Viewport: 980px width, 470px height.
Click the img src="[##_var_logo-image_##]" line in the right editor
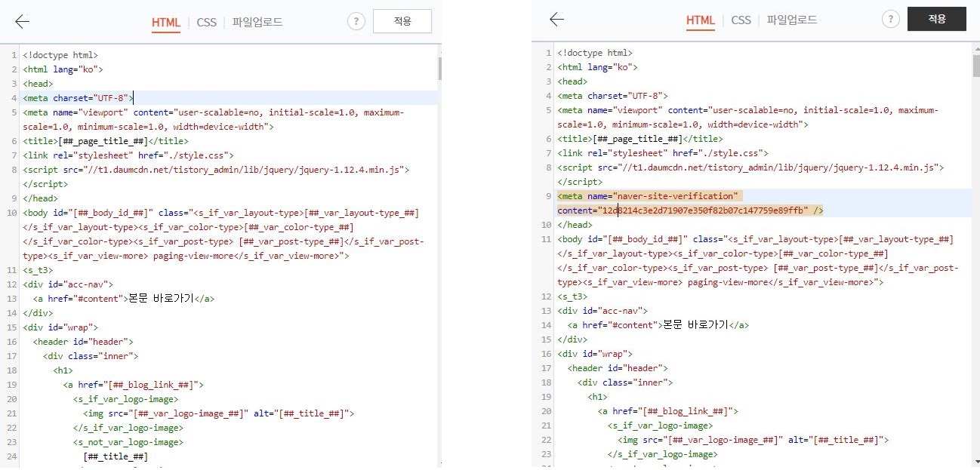753,440
